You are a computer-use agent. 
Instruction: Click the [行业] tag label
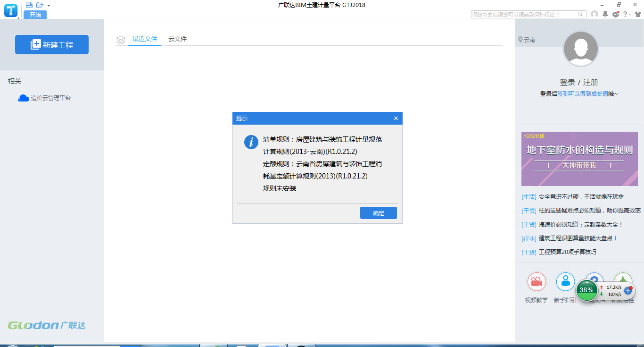[529, 238]
